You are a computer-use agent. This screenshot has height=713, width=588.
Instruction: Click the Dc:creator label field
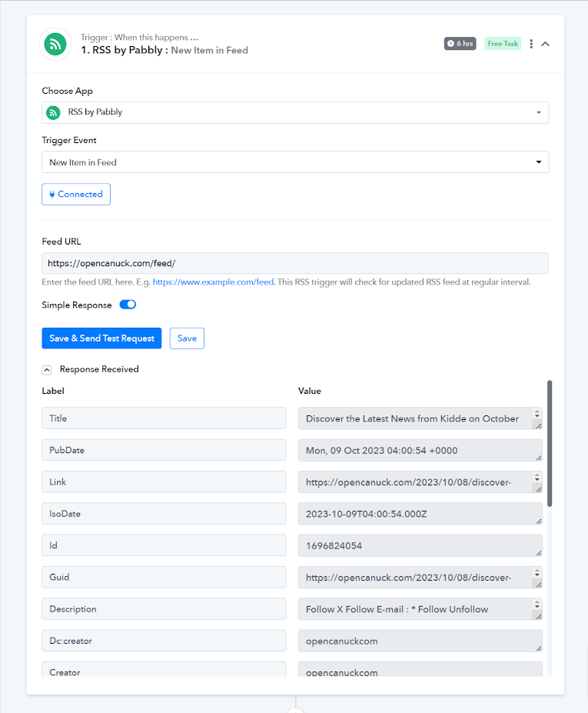point(164,641)
